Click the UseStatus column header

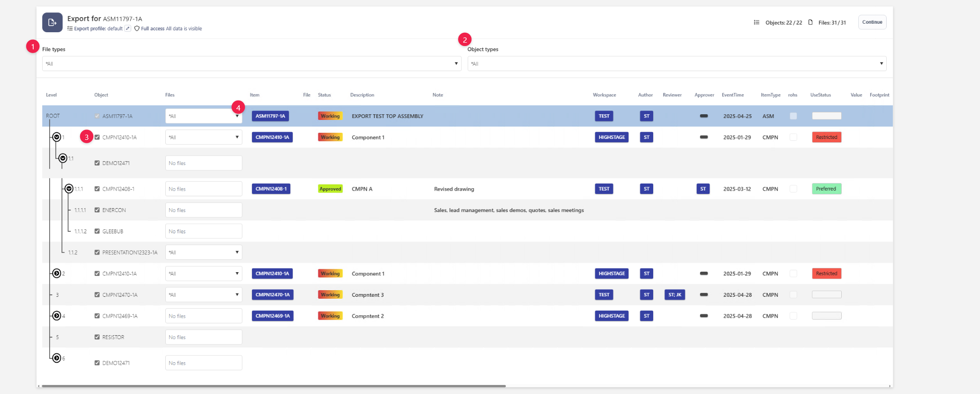click(820, 95)
